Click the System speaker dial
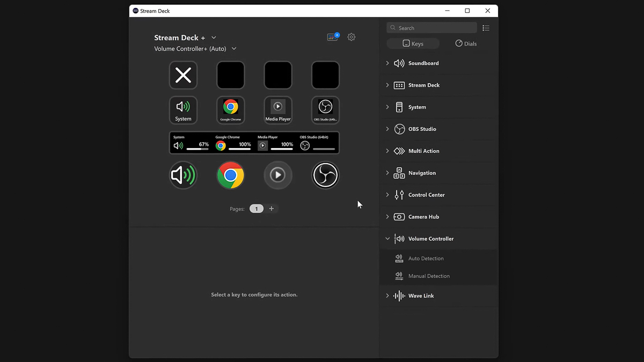This screenshot has height=362, width=644. coord(183,175)
